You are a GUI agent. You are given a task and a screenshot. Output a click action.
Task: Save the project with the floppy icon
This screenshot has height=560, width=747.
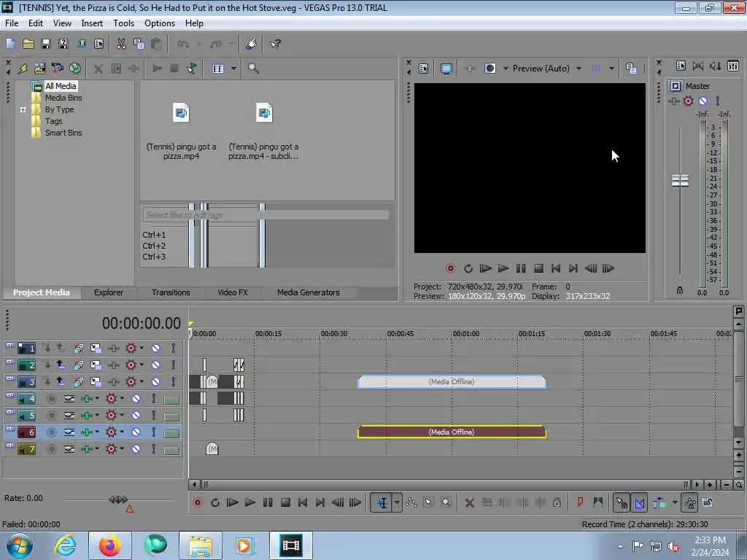[x=46, y=44]
